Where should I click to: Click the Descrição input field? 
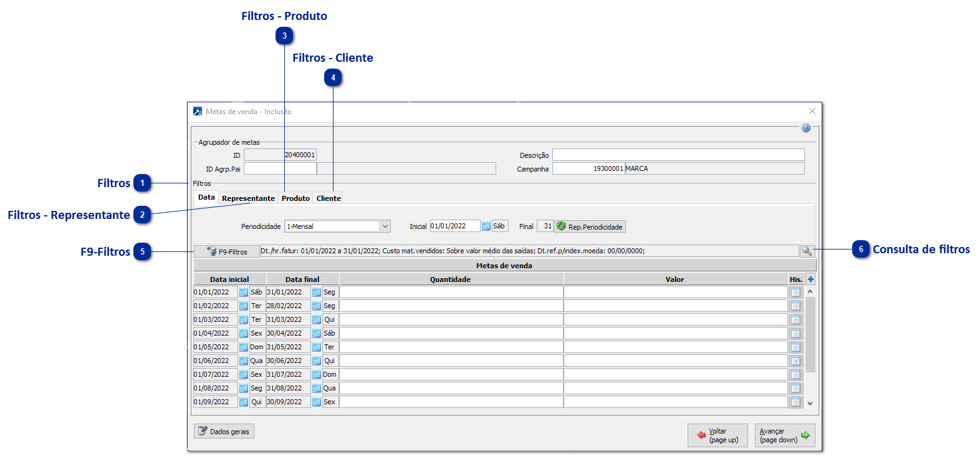pos(678,155)
